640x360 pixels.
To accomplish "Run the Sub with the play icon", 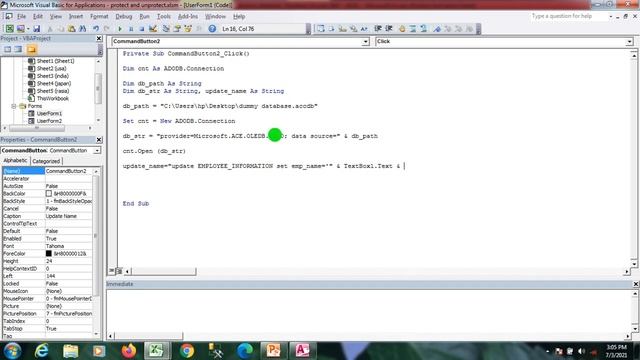I will [x=120, y=29].
